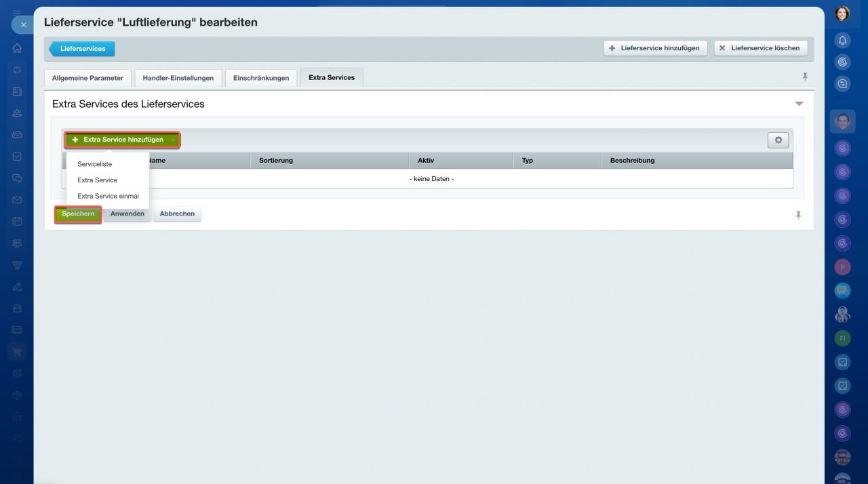
Task: Click the Name column header
Action: pyautogui.click(x=199, y=161)
